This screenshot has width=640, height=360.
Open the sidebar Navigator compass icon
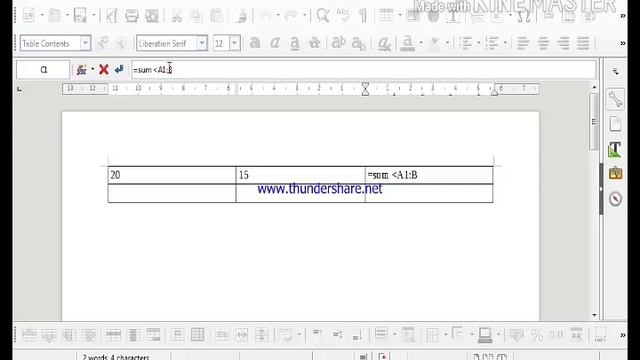click(x=615, y=199)
